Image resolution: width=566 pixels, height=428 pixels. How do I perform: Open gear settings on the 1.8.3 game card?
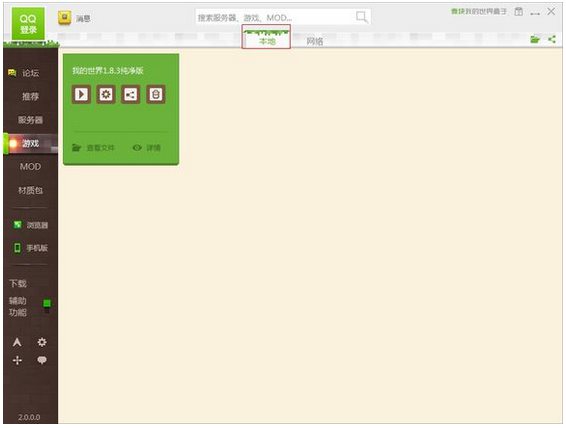point(106,95)
